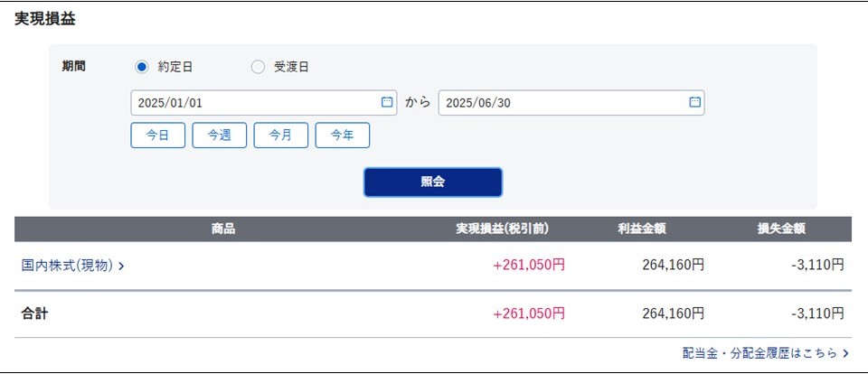Viewport: 868px width, 374px height.
Task: Set period with the 今年 button
Action: (x=342, y=136)
